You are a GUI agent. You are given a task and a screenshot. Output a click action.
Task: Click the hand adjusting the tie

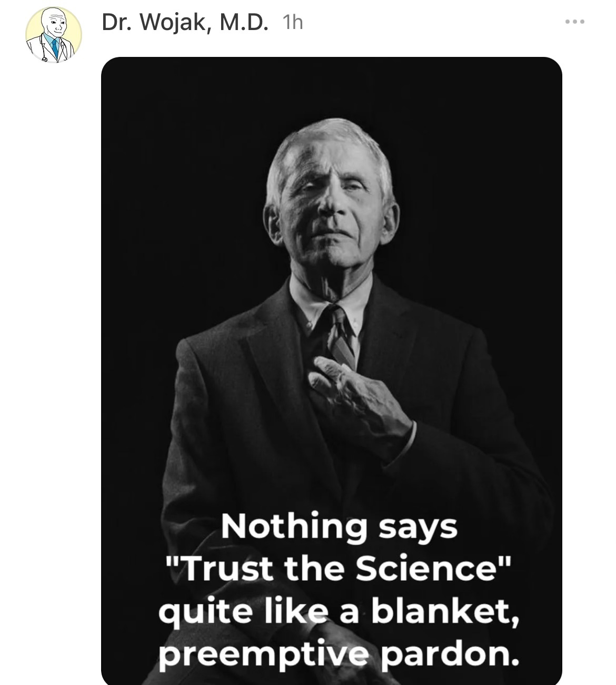tap(358, 406)
